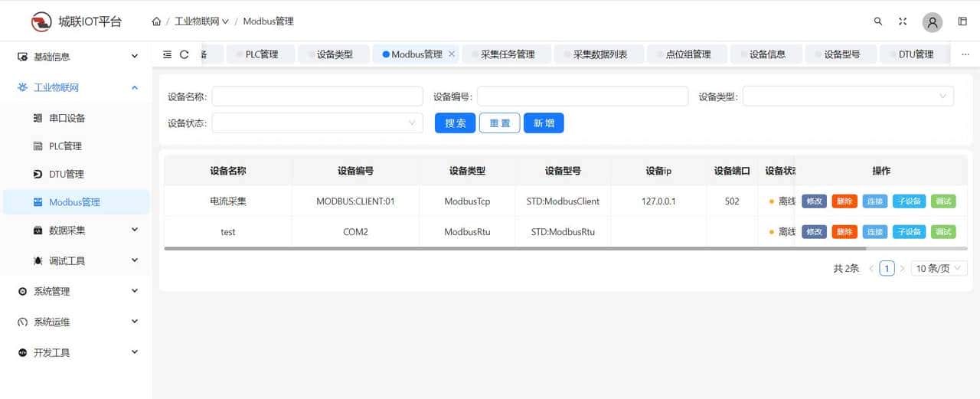
Task: Switch to the DTU管理 tab
Action: pyautogui.click(x=916, y=54)
